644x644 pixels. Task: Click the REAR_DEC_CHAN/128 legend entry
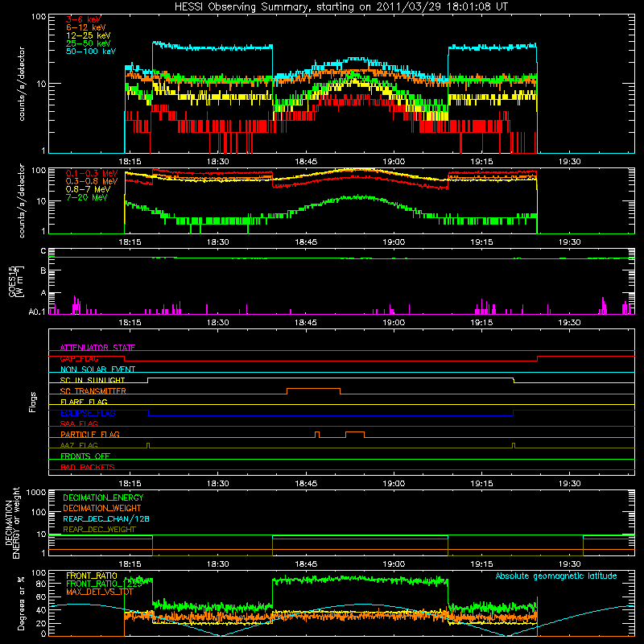tap(106, 518)
